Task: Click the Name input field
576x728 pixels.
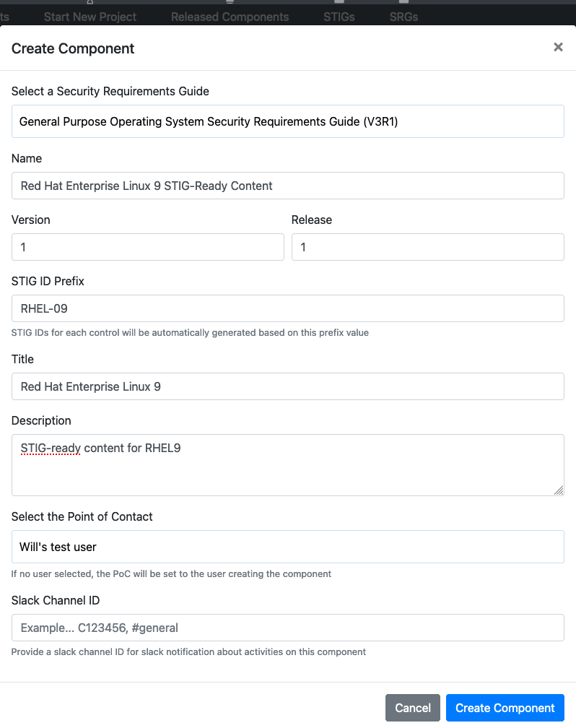Action: [x=287, y=186]
